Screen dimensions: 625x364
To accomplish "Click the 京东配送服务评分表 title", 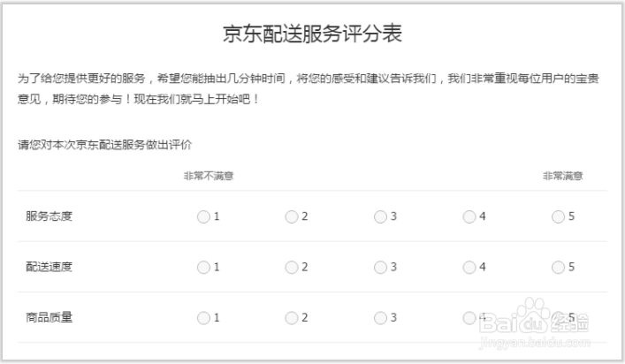I will (312, 34).
